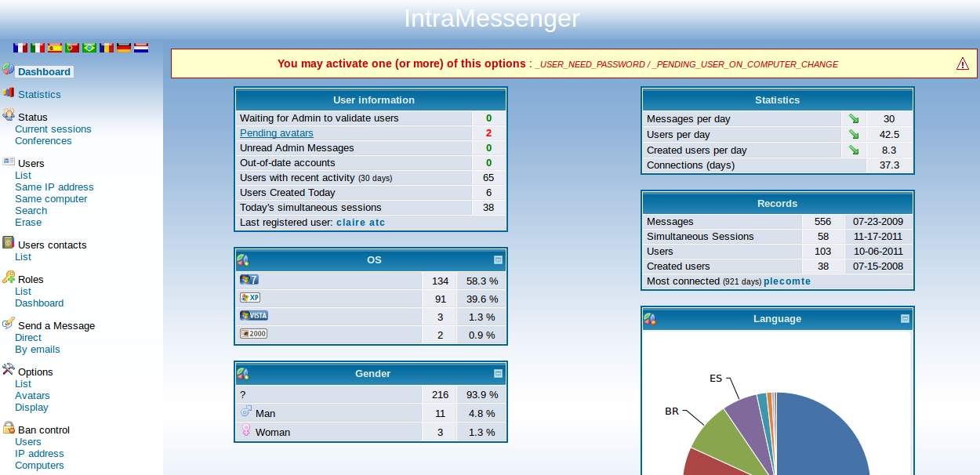This screenshot has width=980, height=475.
Task: Click the Windows XP icon in OS table
Action: 250,298
